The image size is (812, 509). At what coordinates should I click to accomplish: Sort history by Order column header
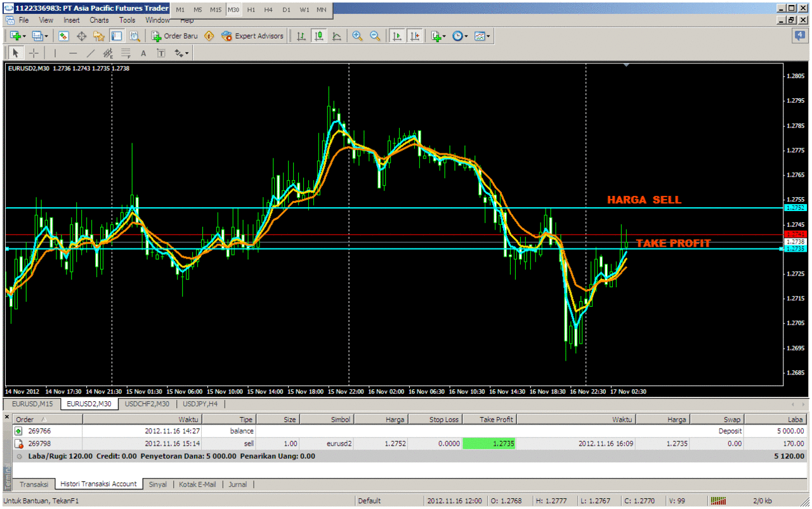tap(48, 419)
